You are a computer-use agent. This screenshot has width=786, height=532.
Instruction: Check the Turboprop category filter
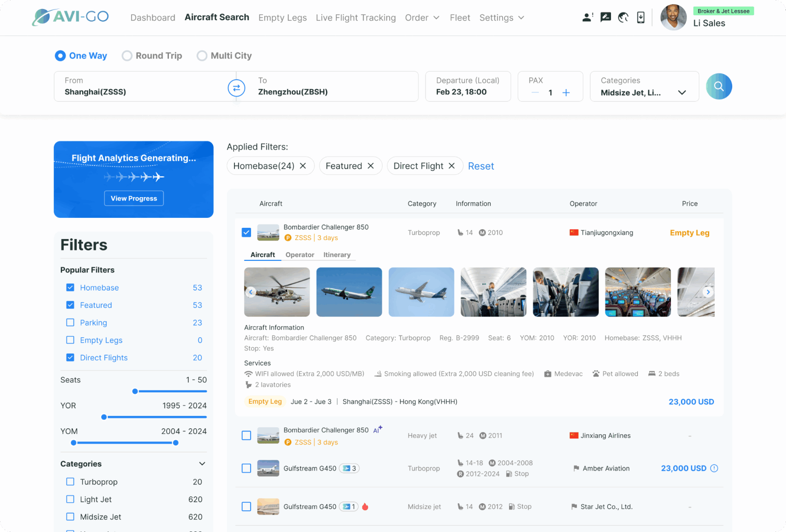coord(70,482)
